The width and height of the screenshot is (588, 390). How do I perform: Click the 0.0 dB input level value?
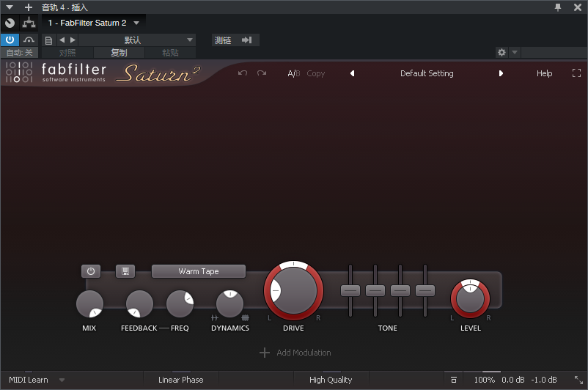[x=513, y=380]
